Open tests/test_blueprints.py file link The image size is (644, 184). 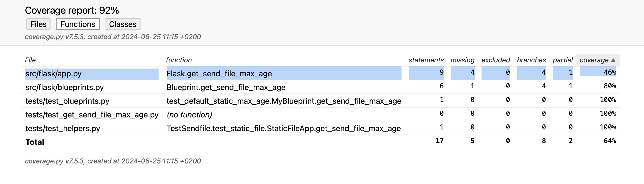[x=68, y=101]
